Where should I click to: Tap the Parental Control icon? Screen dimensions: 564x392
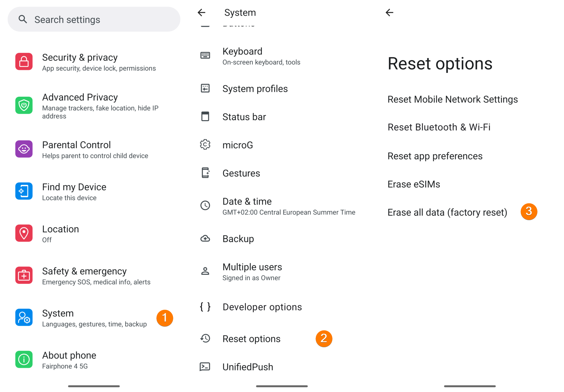pos(24,149)
